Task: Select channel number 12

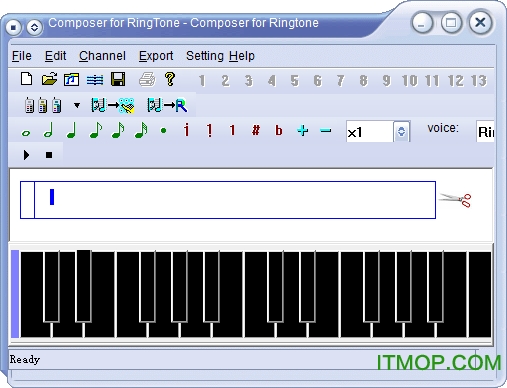Action: pyautogui.click(x=455, y=81)
